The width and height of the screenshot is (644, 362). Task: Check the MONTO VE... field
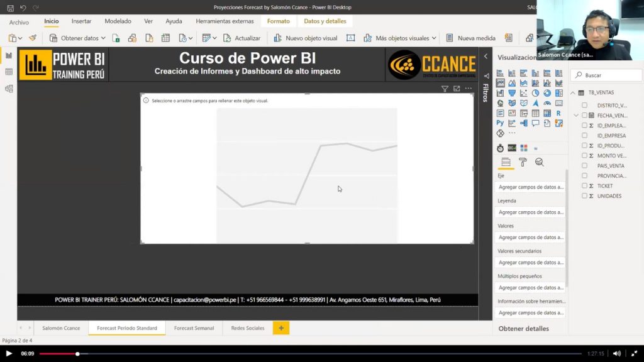[584, 156]
